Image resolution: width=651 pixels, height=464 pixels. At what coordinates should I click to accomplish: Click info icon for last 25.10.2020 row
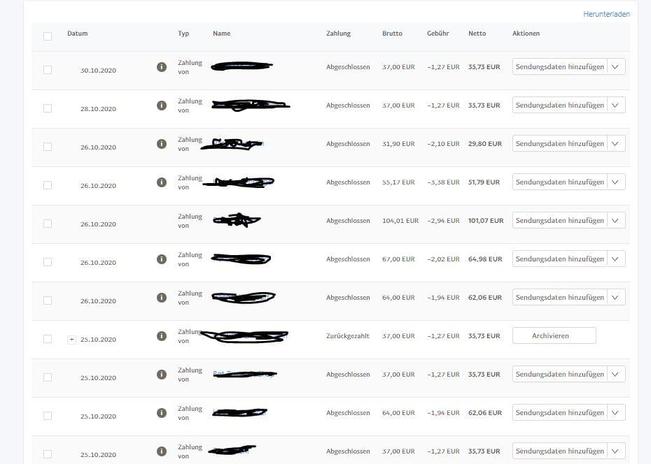tap(162, 451)
